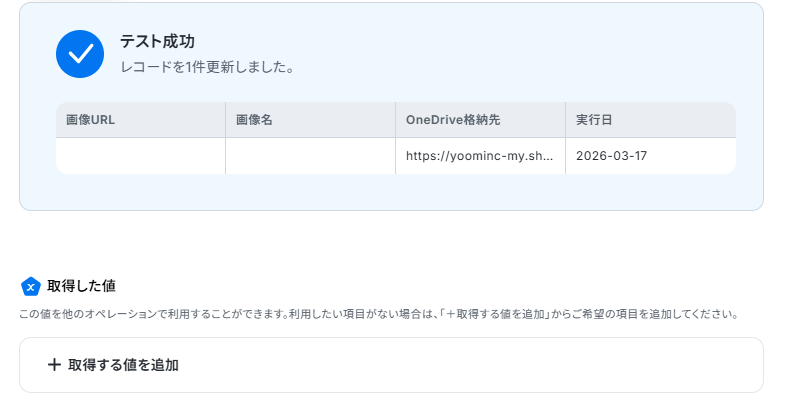This screenshot has width=810, height=407.
Task: Click the blue checkmark success icon
Action: (x=80, y=54)
